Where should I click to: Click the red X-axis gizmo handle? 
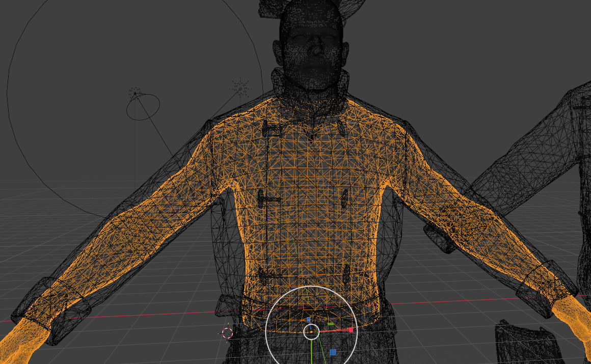point(351,330)
